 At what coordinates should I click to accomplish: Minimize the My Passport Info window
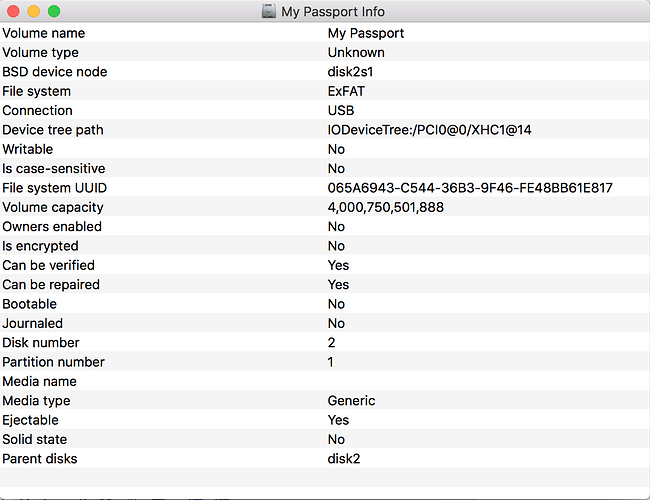point(33,11)
